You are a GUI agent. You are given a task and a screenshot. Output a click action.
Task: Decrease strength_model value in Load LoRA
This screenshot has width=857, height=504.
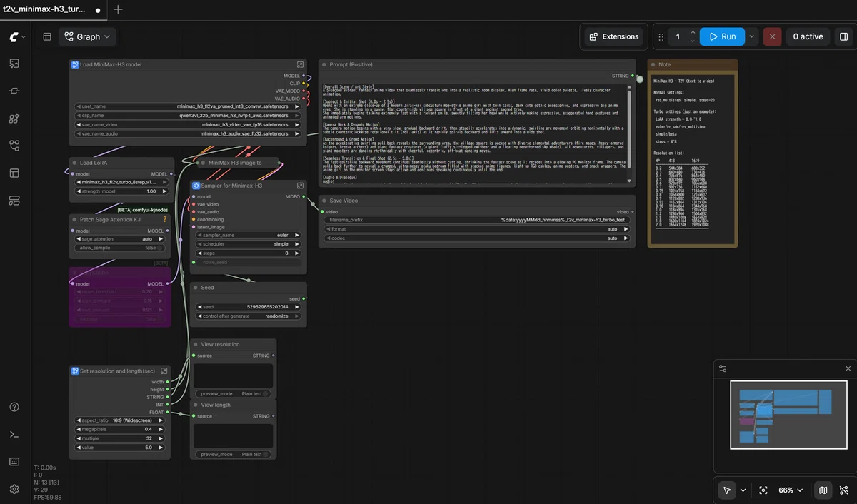click(79, 191)
